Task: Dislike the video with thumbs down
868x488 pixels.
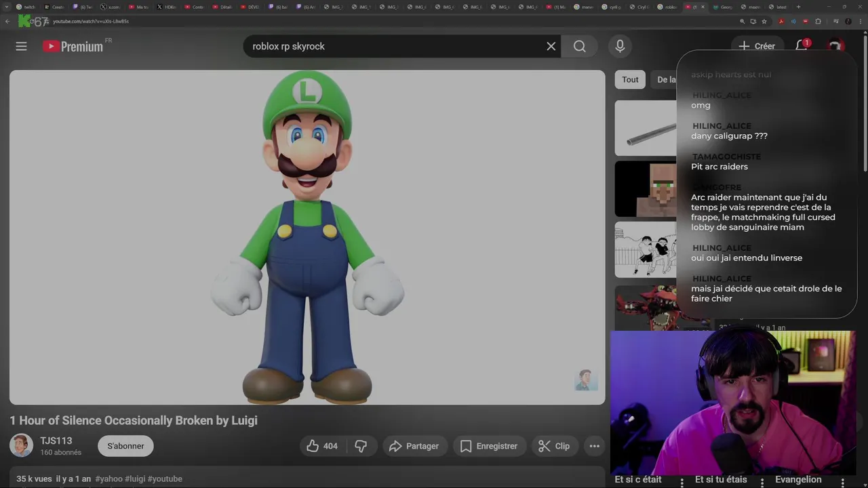Action: 361,446
